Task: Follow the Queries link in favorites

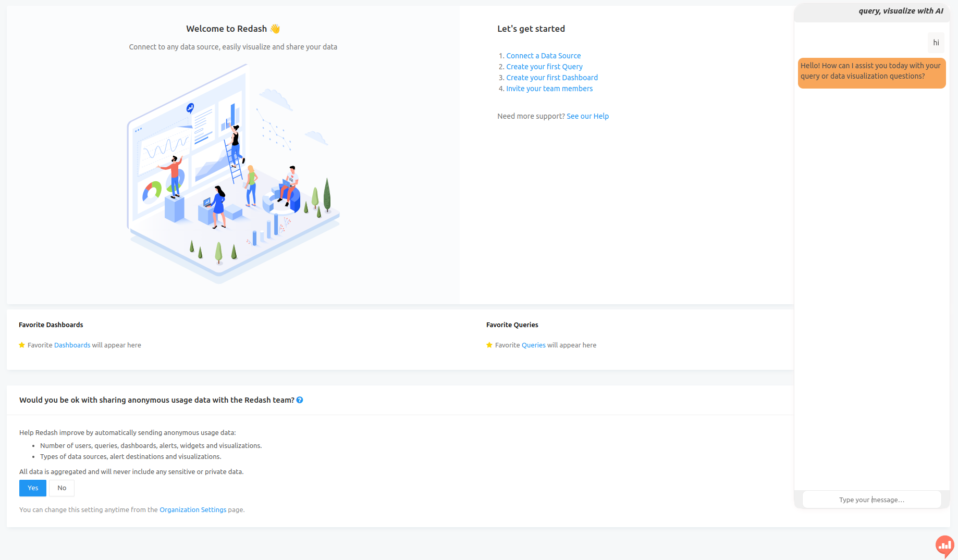Action: click(533, 345)
